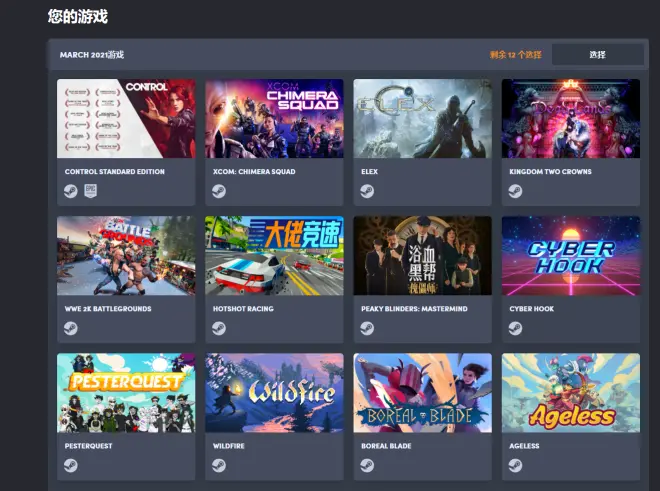Select the Wildfire cover artwork
Screen dimensions: 660x491
click(x=274, y=392)
